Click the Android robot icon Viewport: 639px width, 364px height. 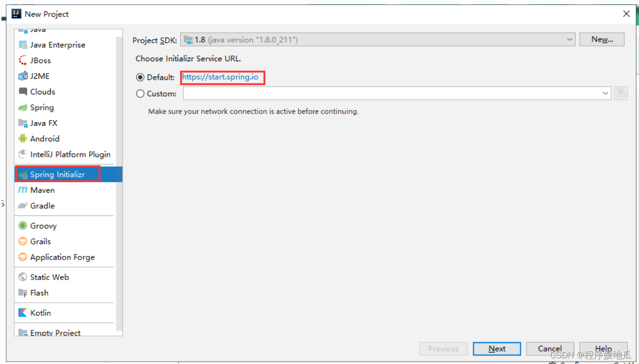22,139
